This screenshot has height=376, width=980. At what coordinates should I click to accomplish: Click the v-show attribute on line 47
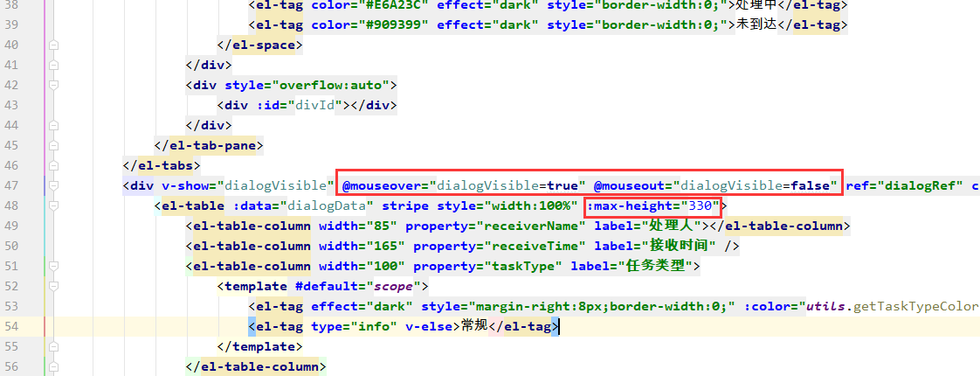[x=248, y=185]
